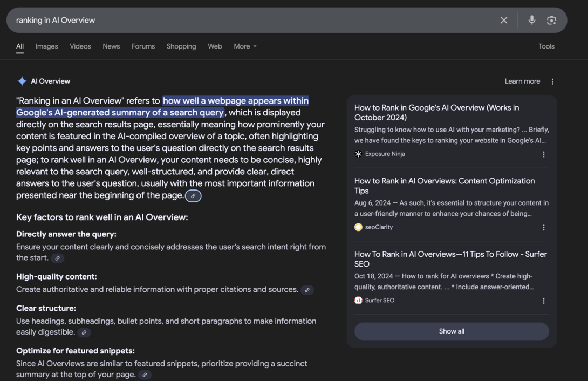The height and width of the screenshot is (381, 588).
Task: Select the Forums tab
Action: click(x=143, y=46)
